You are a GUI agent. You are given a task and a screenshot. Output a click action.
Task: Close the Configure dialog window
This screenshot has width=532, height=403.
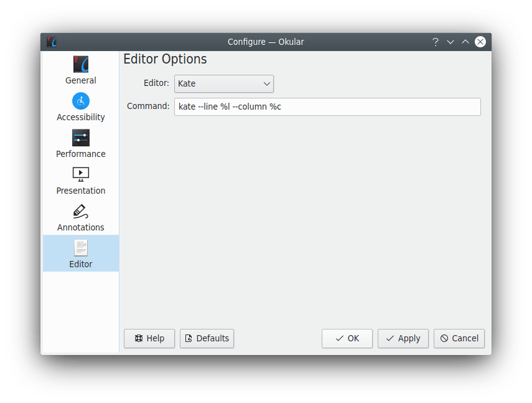click(x=480, y=42)
